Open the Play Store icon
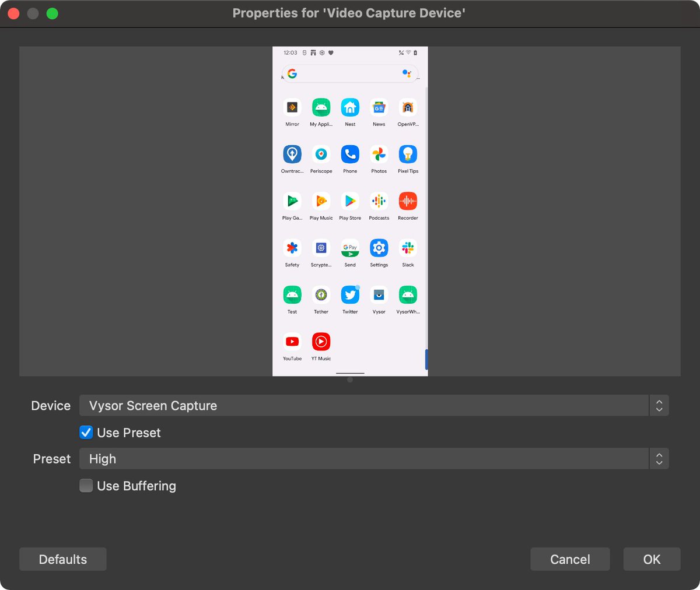Image resolution: width=700 pixels, height=590 pixels. point(350,201)
